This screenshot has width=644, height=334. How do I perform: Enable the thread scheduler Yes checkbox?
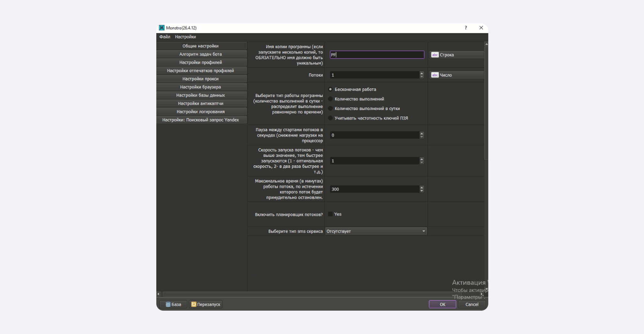pos(330,214)
